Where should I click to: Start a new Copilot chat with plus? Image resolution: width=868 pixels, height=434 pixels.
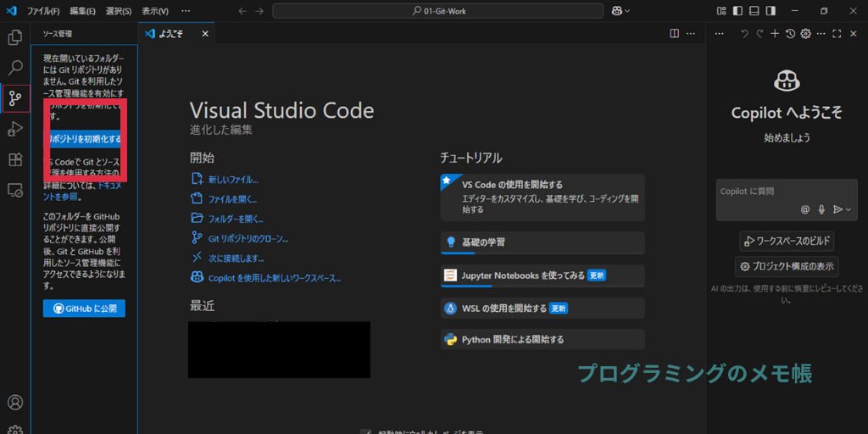point(775,34)
